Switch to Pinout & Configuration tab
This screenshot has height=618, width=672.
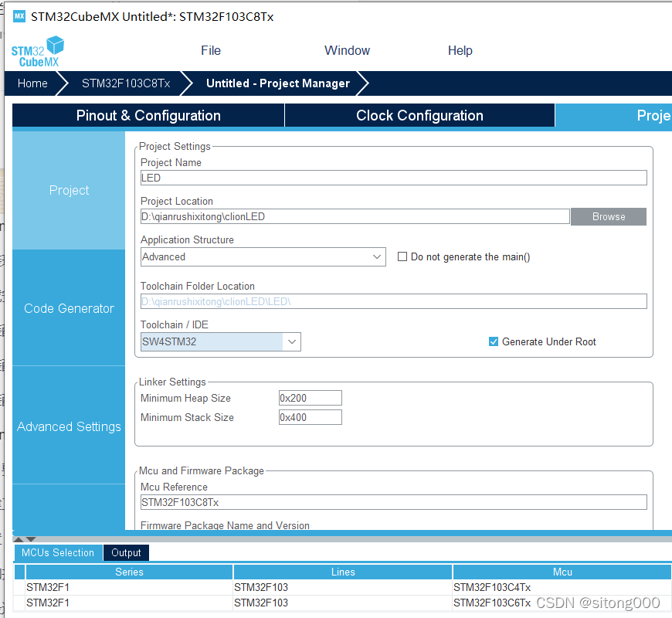tap(148, 115)
